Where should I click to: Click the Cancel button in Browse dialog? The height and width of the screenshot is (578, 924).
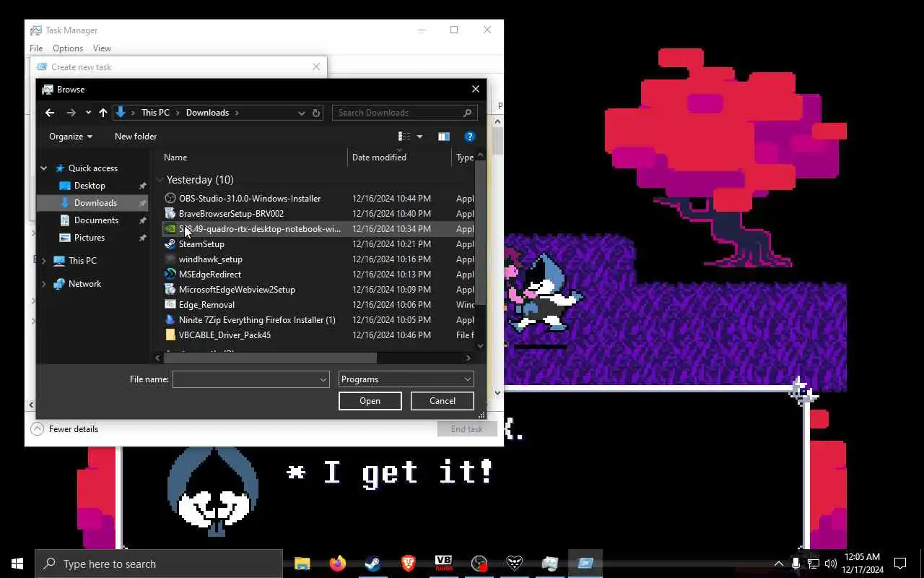click(x=443, y=401)
